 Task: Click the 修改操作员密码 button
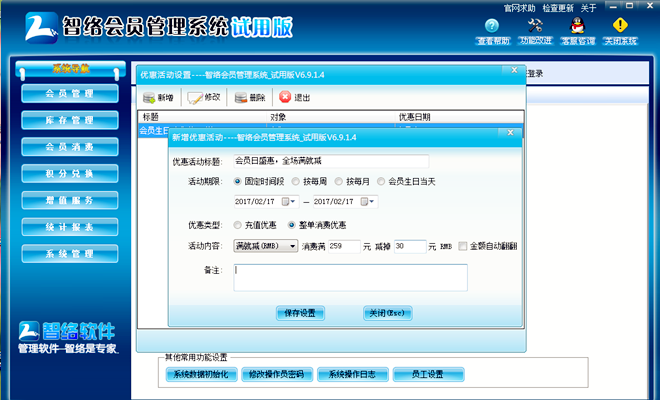point(277,374)
